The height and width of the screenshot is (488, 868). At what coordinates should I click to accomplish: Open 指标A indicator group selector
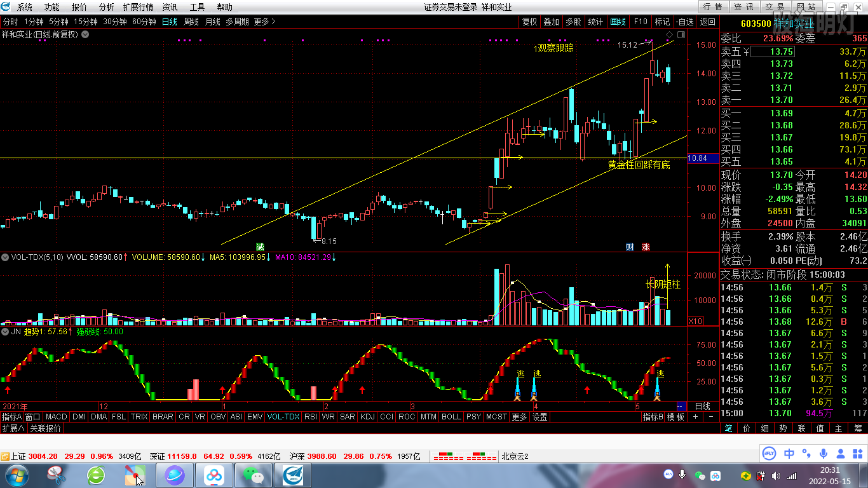coord(12,417)
